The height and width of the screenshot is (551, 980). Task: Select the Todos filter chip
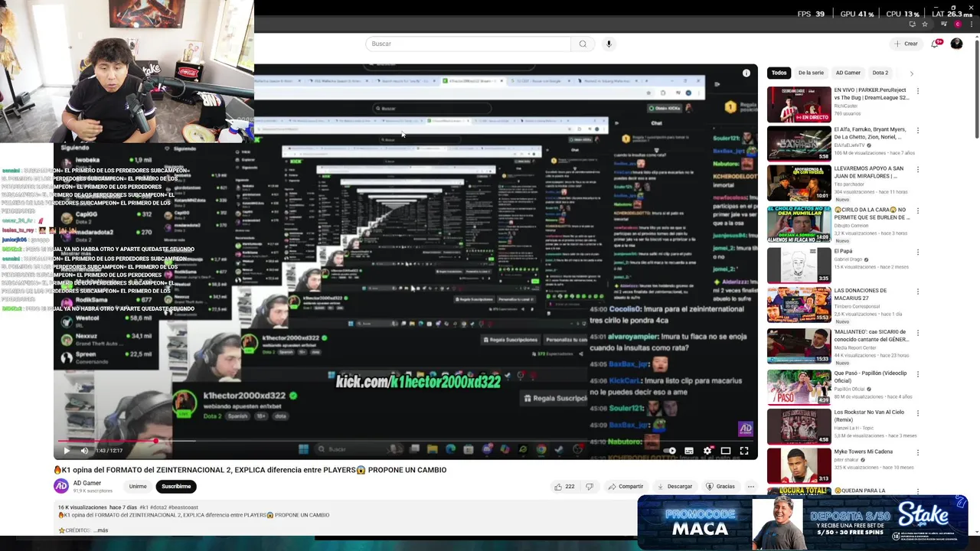pyautogui.click(x=779, y=73)
